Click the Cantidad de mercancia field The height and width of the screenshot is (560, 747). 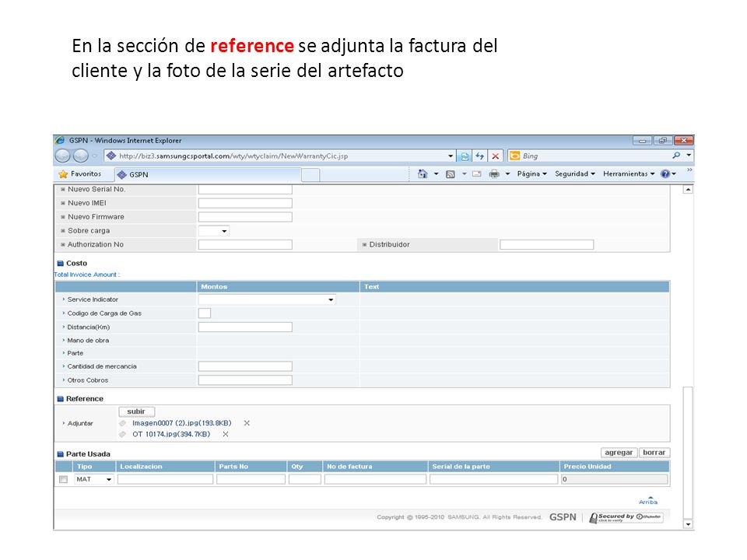pyautogui.click(x=245, y=366)
